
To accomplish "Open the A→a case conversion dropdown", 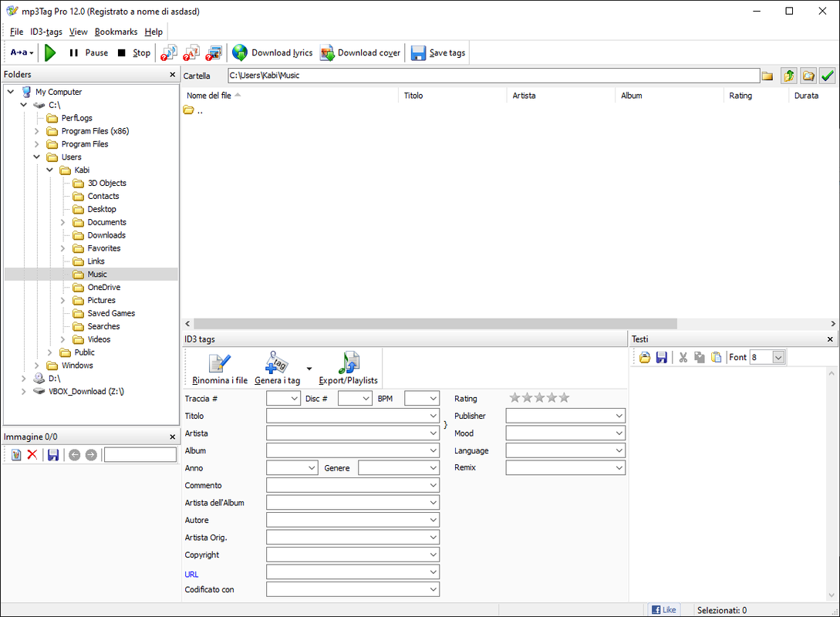I will click(x=22, y=52).
